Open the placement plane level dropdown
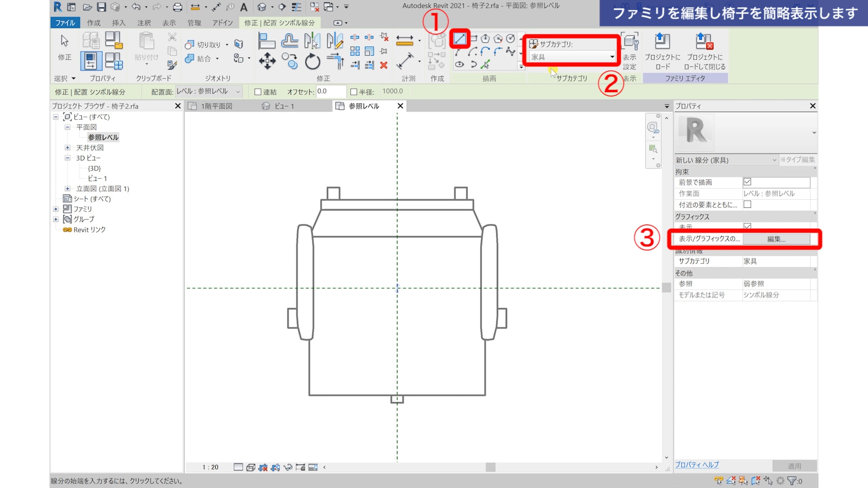Image resolution: width=868 pixels, height=488 pixels. (x=208, y=91)
